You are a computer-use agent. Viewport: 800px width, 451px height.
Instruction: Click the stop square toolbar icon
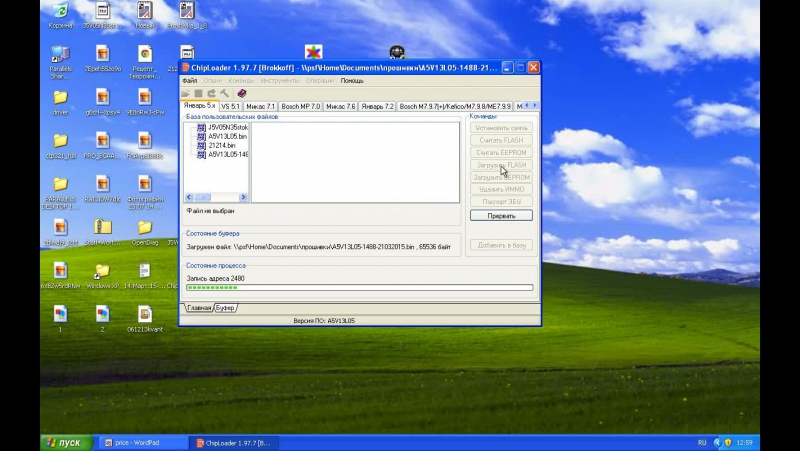coord(198,93)
